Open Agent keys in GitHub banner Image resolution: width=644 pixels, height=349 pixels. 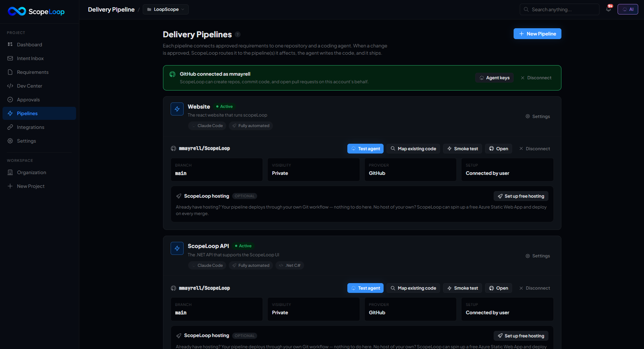pyautogui.click(x=494, y=78)
